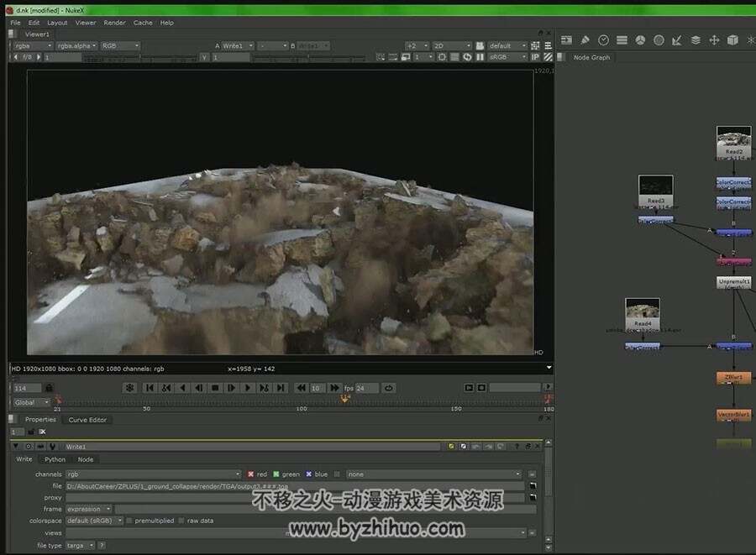The height and width of the screenshot is (555, 756).
Task: Skip forward by 10 frames
Action: pos(334,388)
